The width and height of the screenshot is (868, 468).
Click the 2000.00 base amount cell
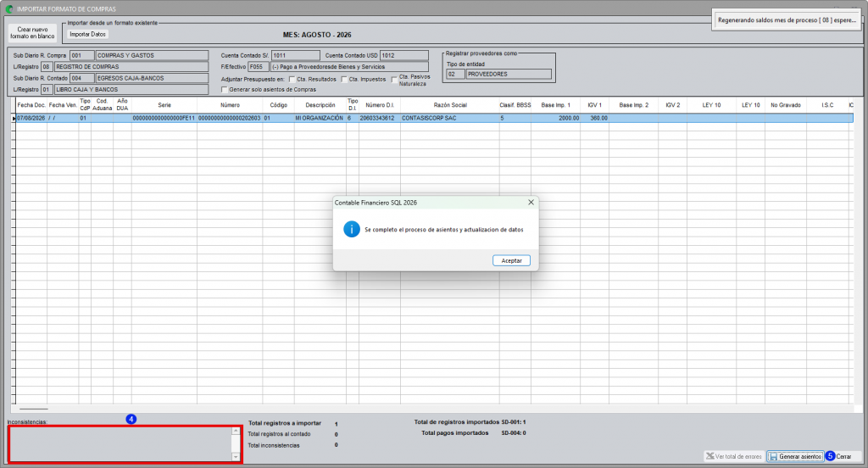click(x=556, y=118)
